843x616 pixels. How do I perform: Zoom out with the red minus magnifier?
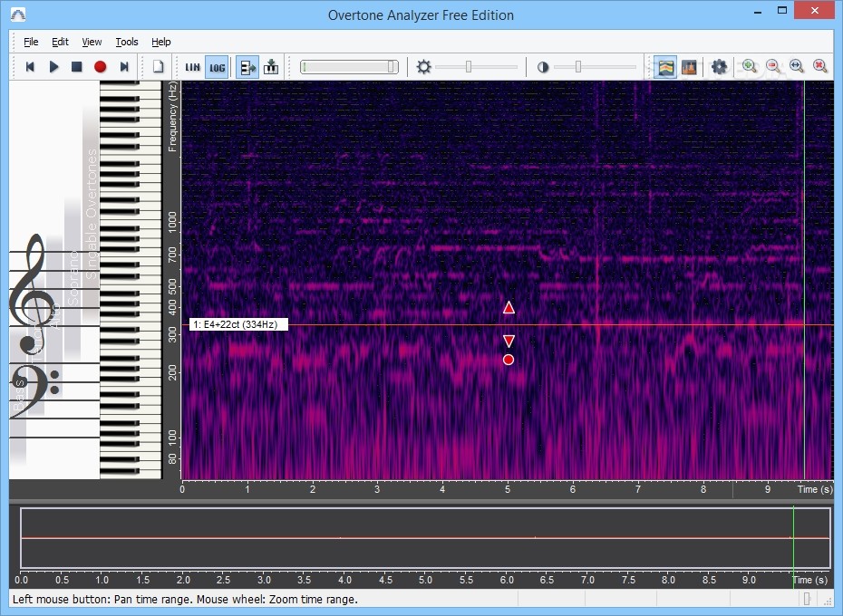coord(773,67)
